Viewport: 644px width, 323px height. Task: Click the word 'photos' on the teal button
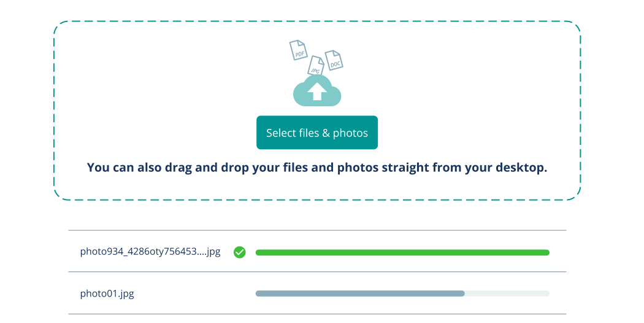pyautogui.click(x=350, y=133)
